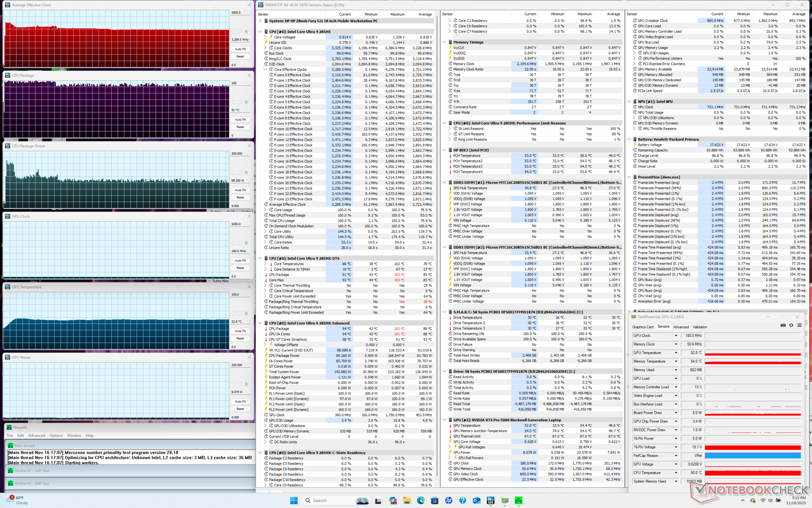
Task: Click the GPU-Z refresh icon
Action: coord(791,325)
